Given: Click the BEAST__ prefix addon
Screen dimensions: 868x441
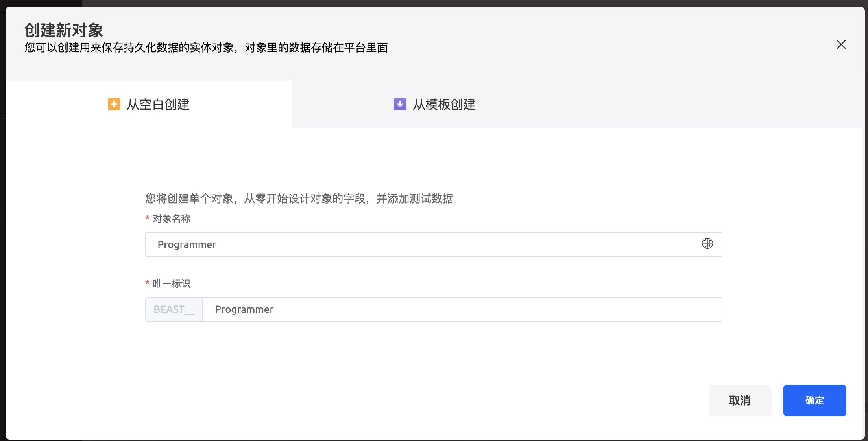Looking at the screenshot, I should click(174, 309).
